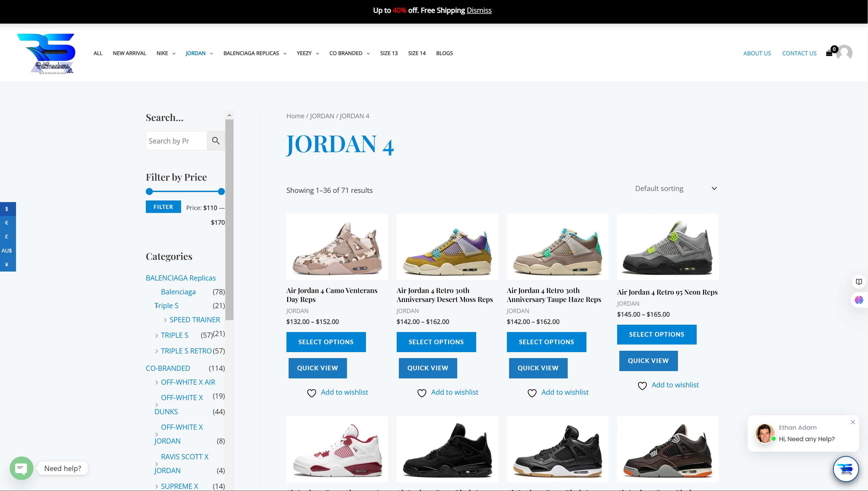Expand the CO BRANDED menu arrow

[x=368, y=54]
